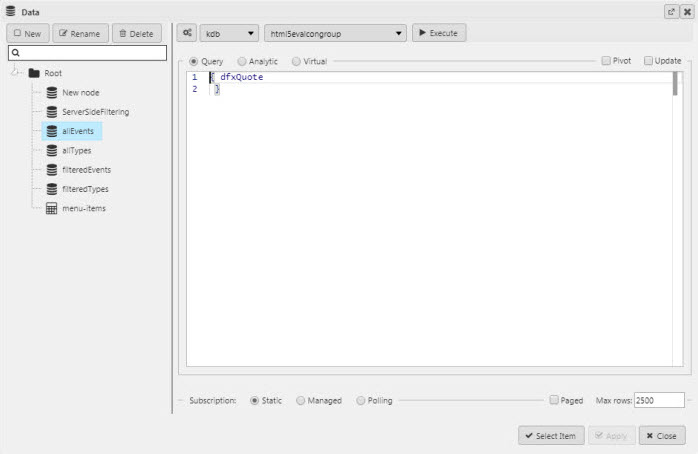Open the html5evalcongroup connection dropdown

coord(335,33)
